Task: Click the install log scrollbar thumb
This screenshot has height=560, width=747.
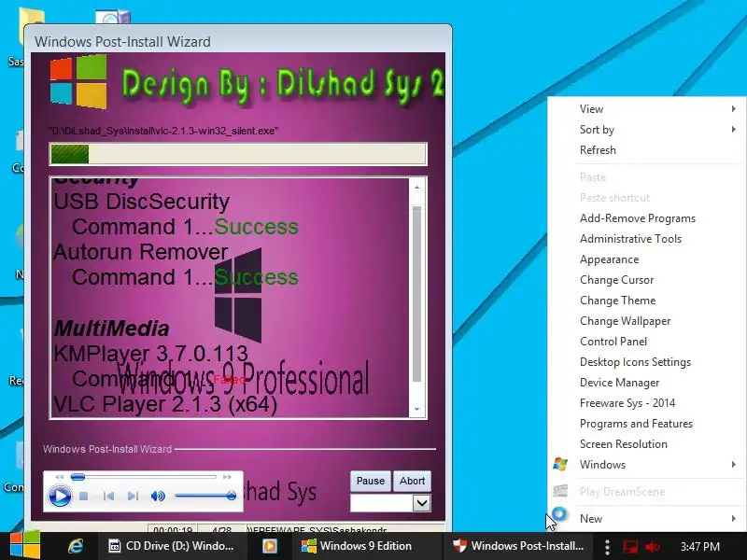Action: point(416,294)
